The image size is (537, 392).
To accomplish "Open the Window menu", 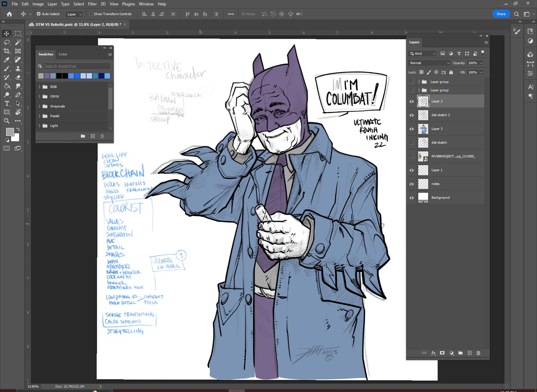I will pyautogui.click(x=146, y=4).
